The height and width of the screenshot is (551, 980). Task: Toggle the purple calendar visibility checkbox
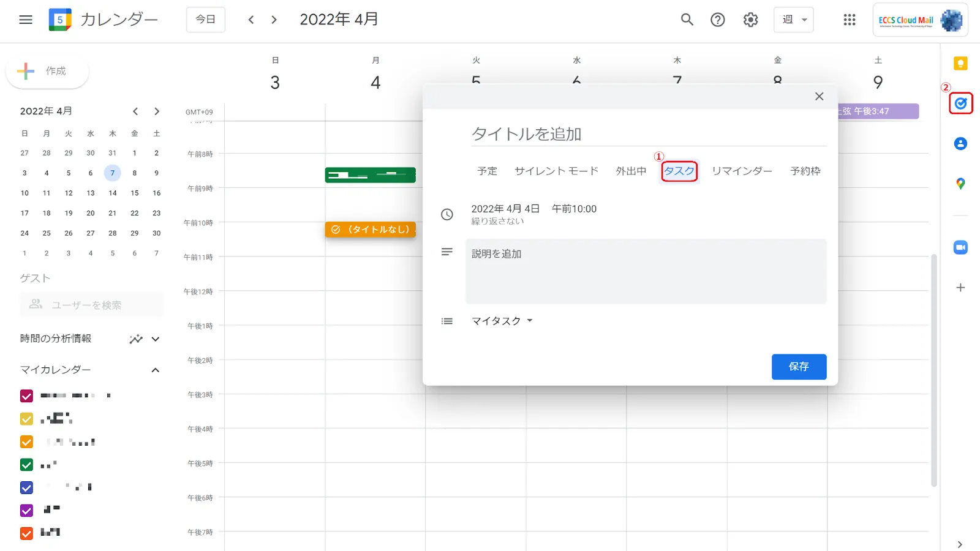[26, 509]
